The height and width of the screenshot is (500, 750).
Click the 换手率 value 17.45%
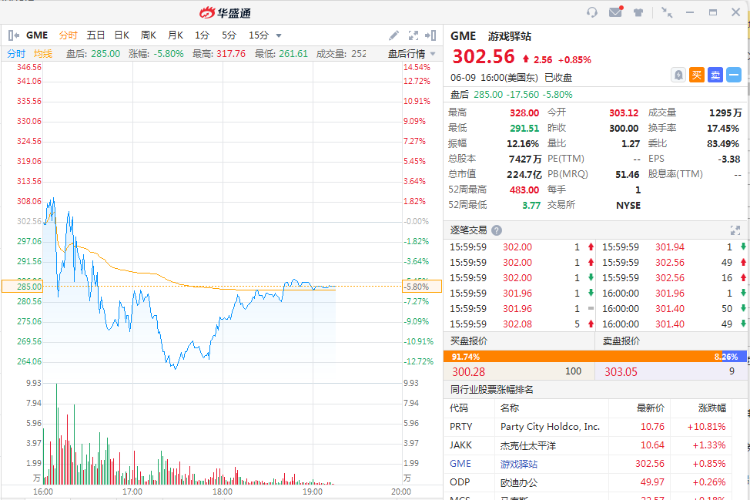click(x=723, y=128)
